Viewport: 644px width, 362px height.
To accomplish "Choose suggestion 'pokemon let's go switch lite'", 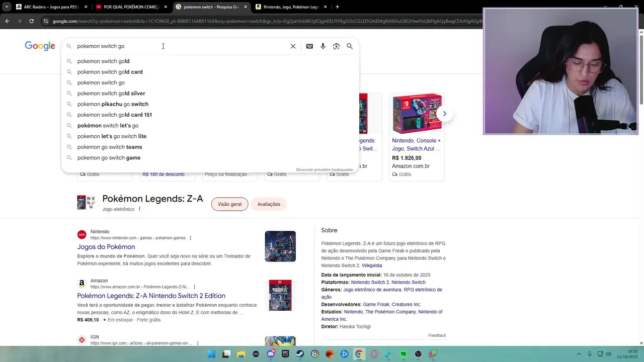I will (x=210, y=136).
